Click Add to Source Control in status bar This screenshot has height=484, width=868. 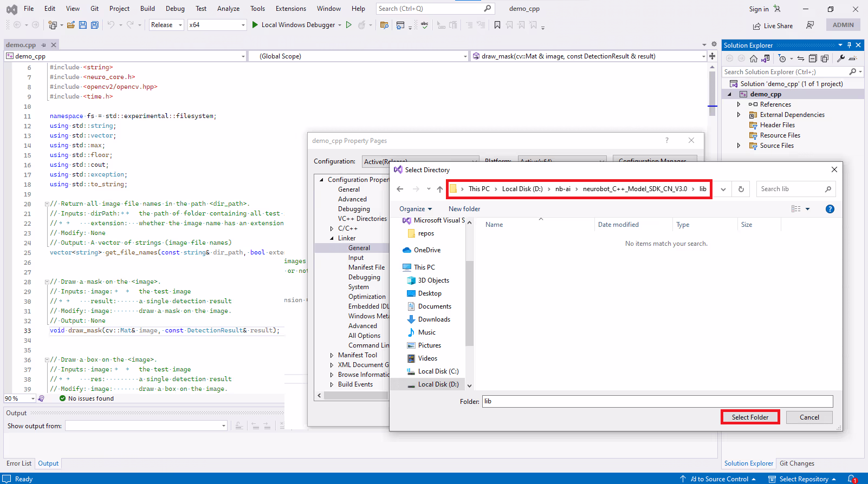pos(718,479)
